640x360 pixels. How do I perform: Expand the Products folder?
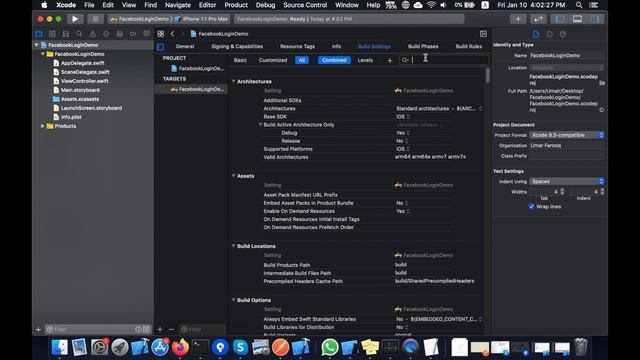(x=42, y=126)
